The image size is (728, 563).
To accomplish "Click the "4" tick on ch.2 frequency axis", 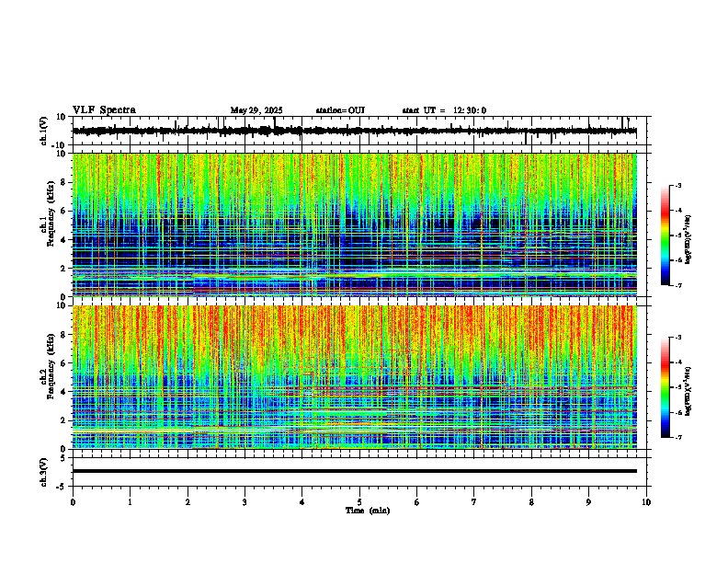I will click(64, 392).
